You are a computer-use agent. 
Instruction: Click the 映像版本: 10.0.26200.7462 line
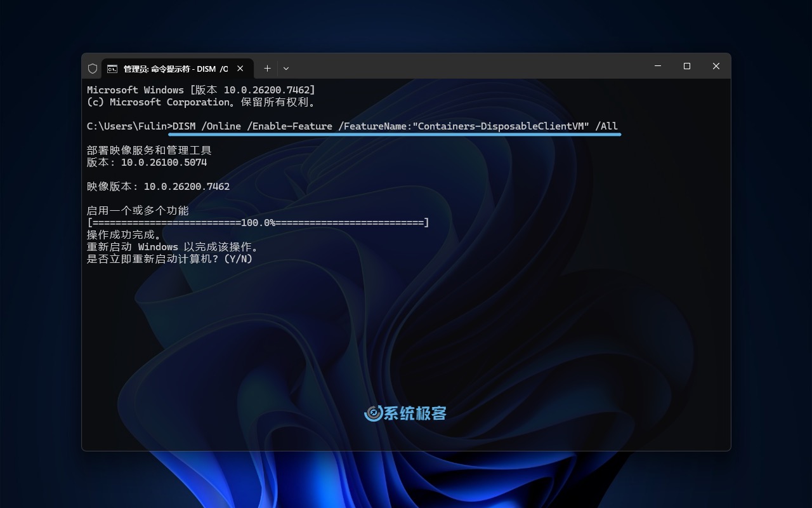(x=157, y=186)
